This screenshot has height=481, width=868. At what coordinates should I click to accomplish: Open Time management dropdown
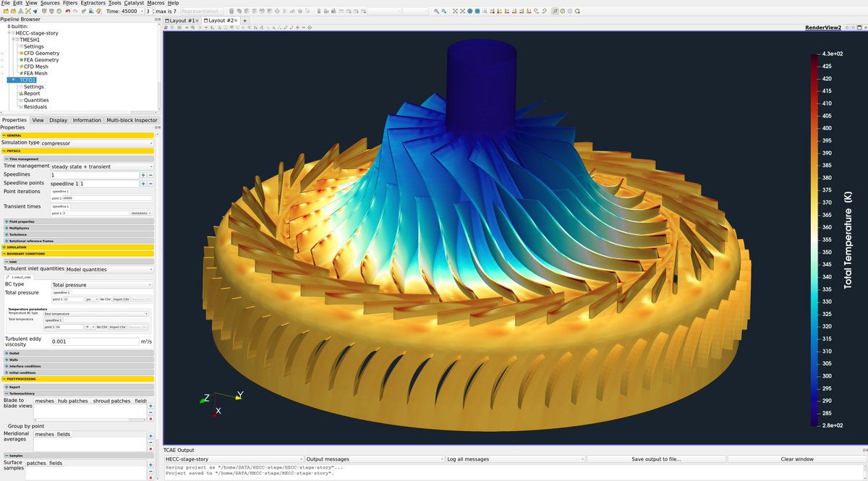point(101,166)
